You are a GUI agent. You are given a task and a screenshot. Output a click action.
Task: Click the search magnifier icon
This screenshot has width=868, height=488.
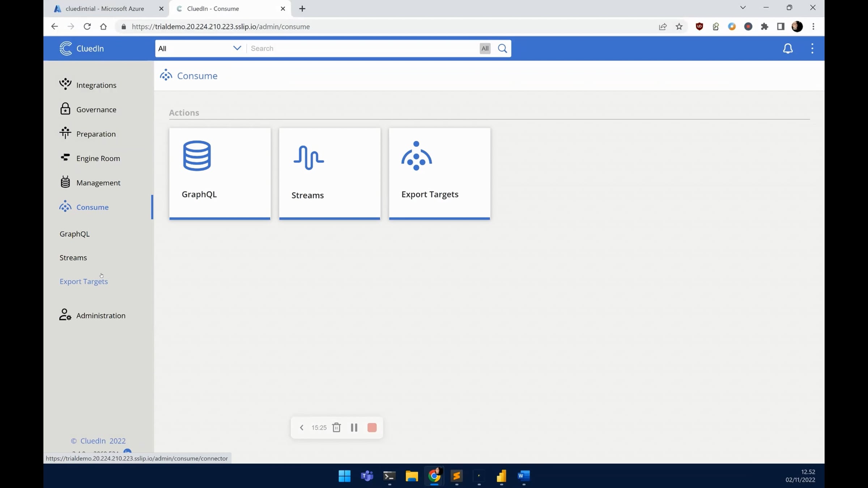502,48
